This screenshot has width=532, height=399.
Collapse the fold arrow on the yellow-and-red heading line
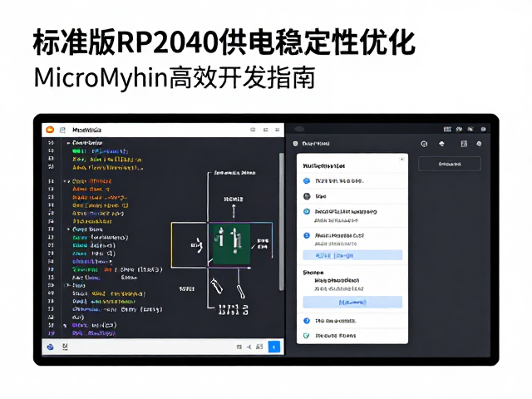(66, 181)
